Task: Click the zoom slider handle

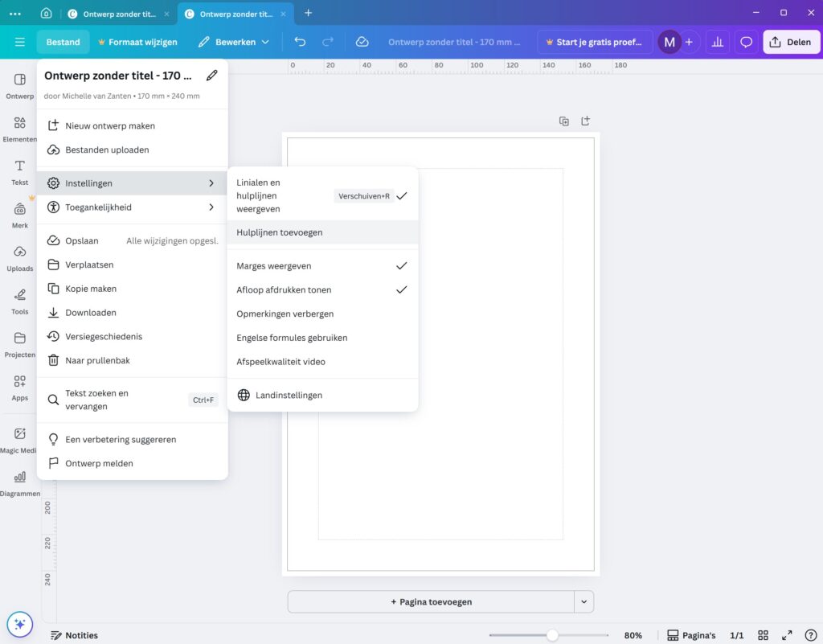Action: [552, 635]
